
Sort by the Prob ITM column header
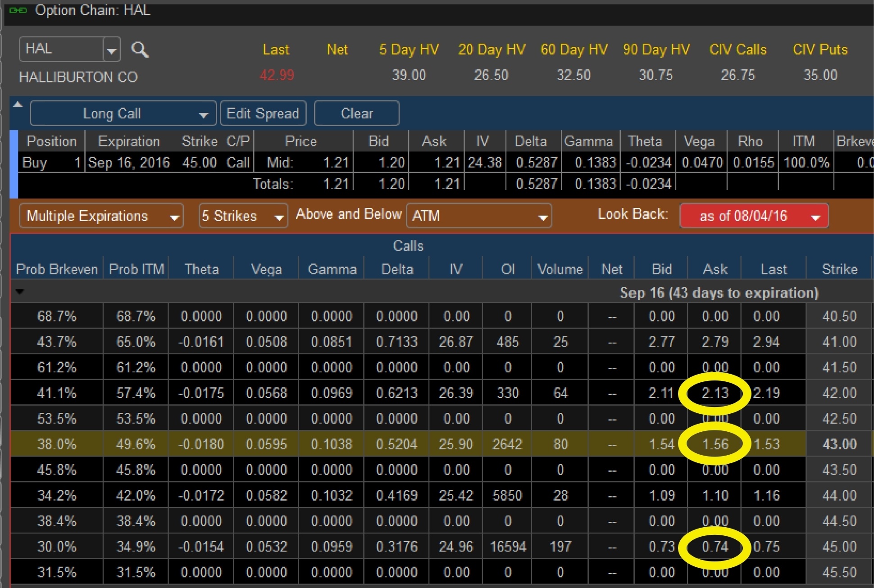136,269
